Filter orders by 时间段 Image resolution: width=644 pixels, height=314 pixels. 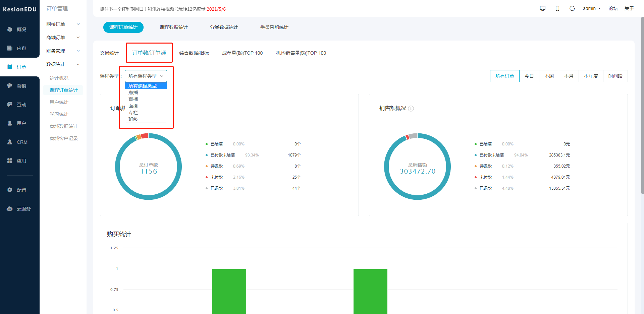(x=615, y=76)
